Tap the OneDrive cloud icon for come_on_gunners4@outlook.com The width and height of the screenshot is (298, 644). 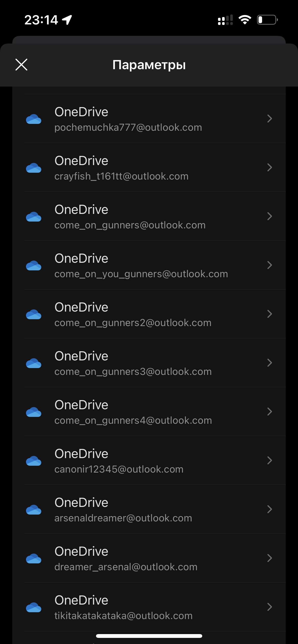point(34,412)
